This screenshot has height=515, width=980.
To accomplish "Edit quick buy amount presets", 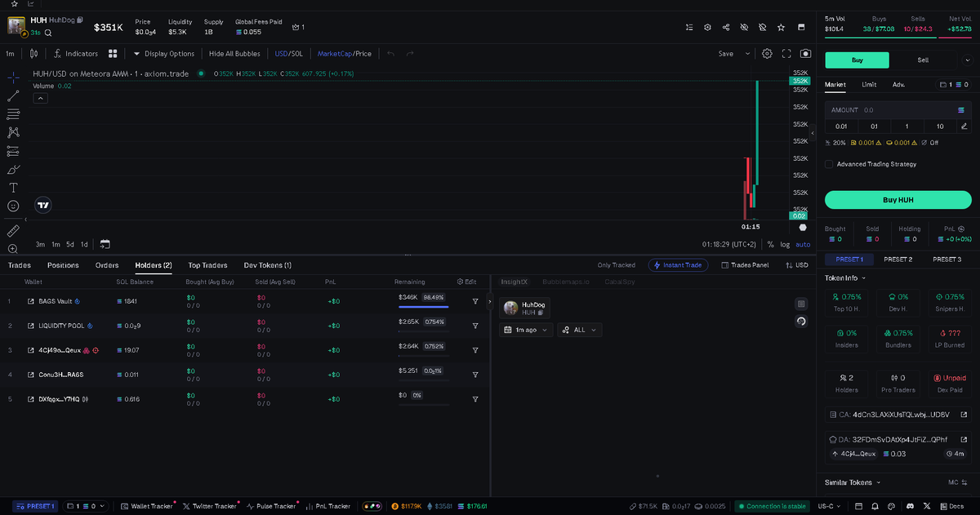I will pos(964,127).
